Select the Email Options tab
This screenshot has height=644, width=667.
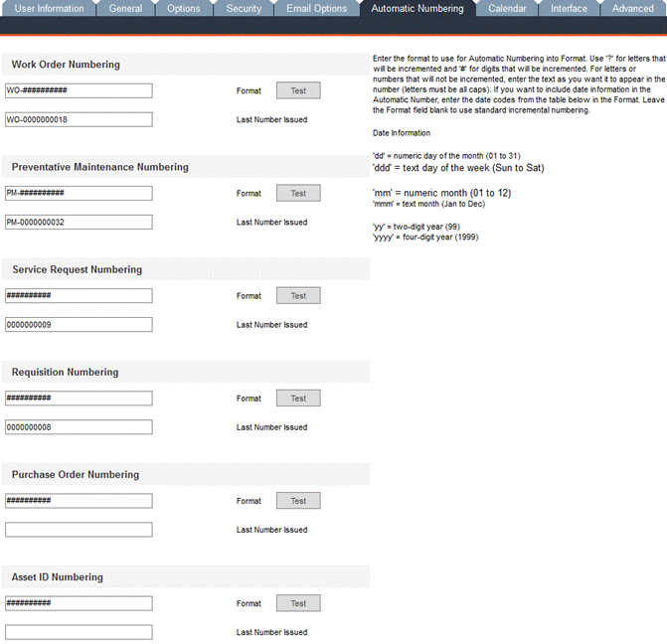316,9
